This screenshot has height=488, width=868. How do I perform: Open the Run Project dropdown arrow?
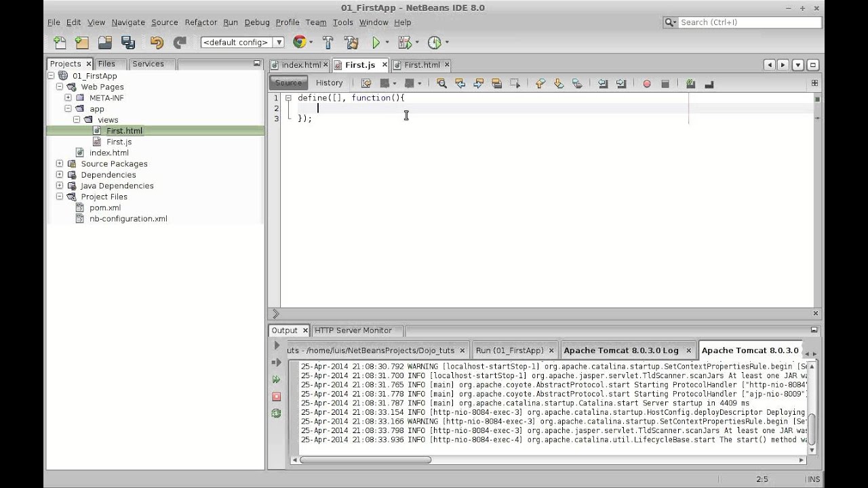click(387, 42)
